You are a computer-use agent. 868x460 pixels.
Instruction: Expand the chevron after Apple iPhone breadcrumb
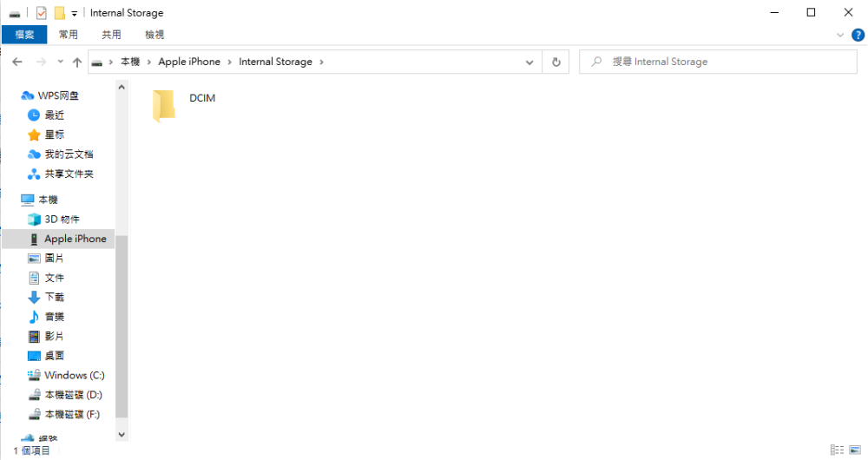[x=229, y=62]
